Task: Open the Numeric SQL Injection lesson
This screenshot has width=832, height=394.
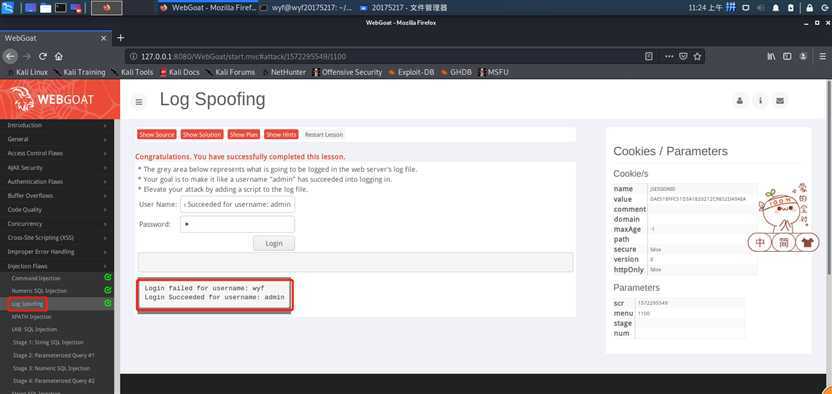Action: [x=39, y=291]
